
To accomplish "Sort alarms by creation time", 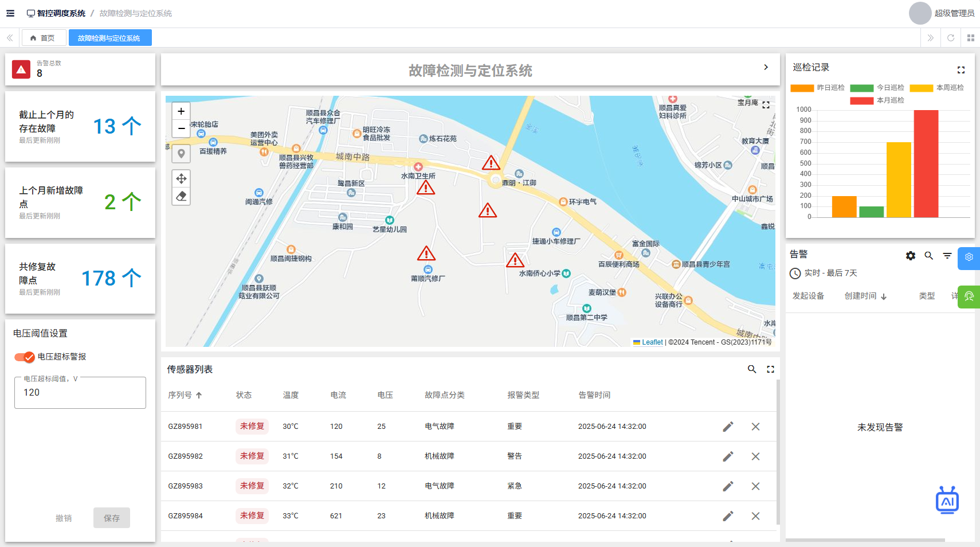I will pyautogui.click(x=866, y=296).
